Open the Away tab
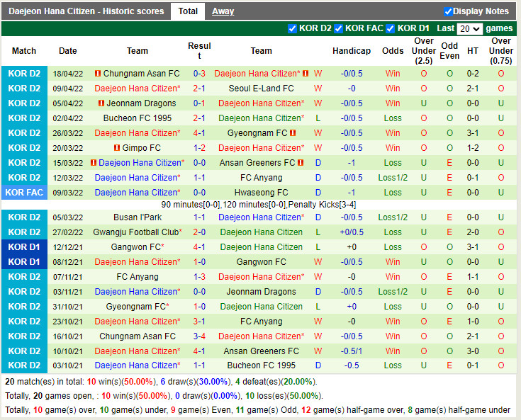The width and height of the screenshot is (521, 420). pos(223,11)
